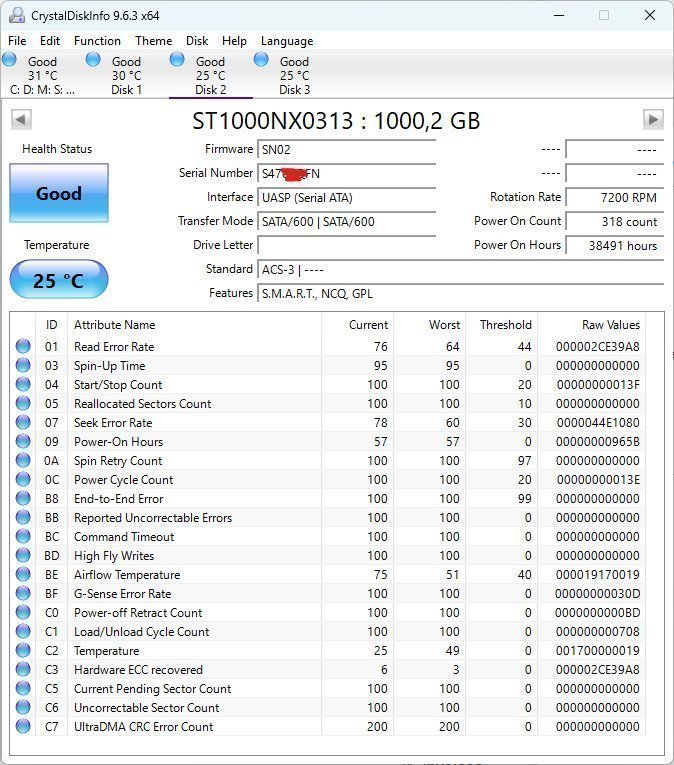Click status orb for High Fly Writes
This screenshot has height=765, width=674.
point(23,556)
